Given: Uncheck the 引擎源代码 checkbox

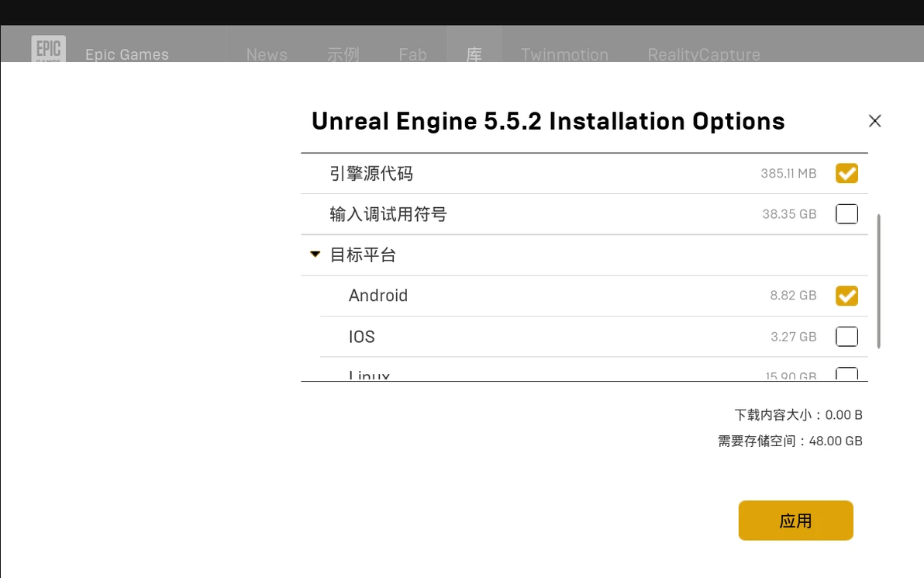Looking at the screenshot, I should (x=846, y=174).
